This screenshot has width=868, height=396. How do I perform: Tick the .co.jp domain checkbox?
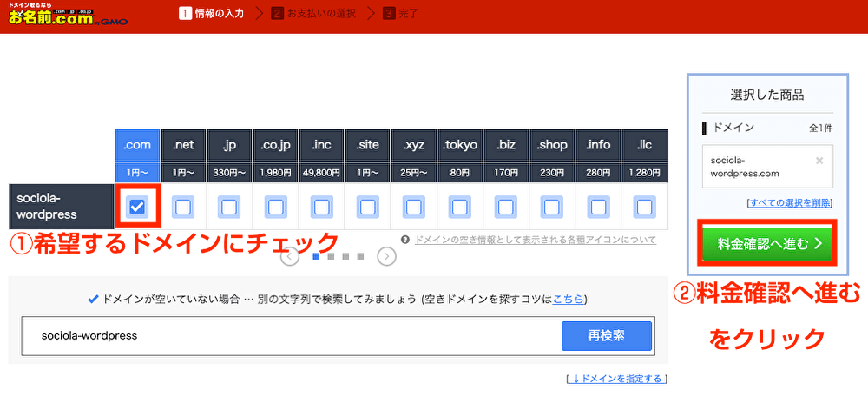(x=276, y=207)
